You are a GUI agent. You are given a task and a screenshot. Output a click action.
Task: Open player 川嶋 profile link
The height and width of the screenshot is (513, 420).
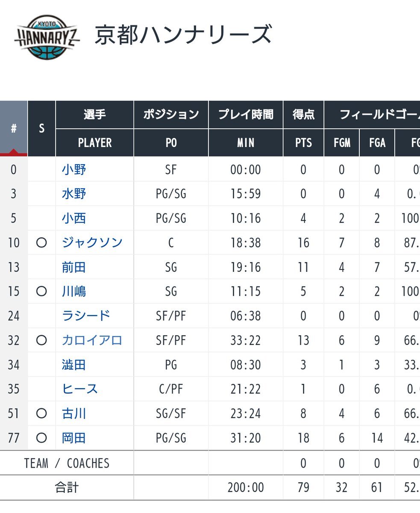(74, 292)
